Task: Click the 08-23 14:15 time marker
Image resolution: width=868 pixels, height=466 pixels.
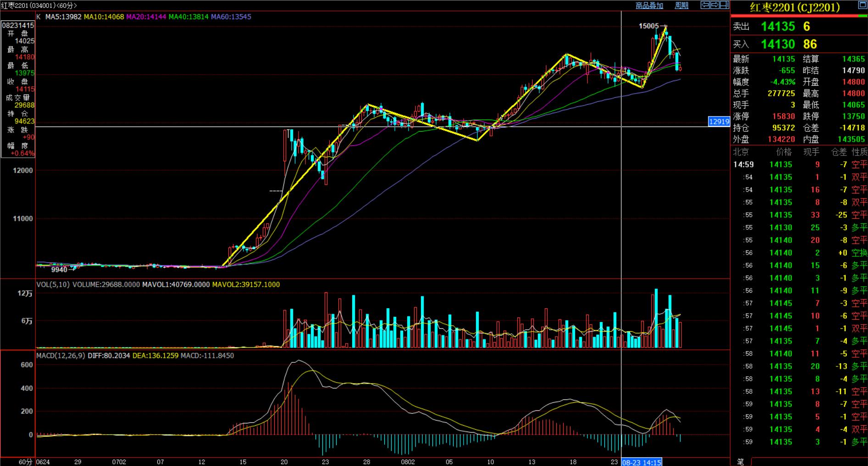Action: coord(641,462)
